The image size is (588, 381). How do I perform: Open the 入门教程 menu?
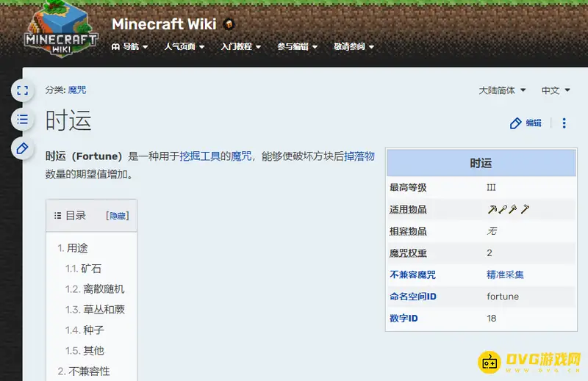coord(240,46)
